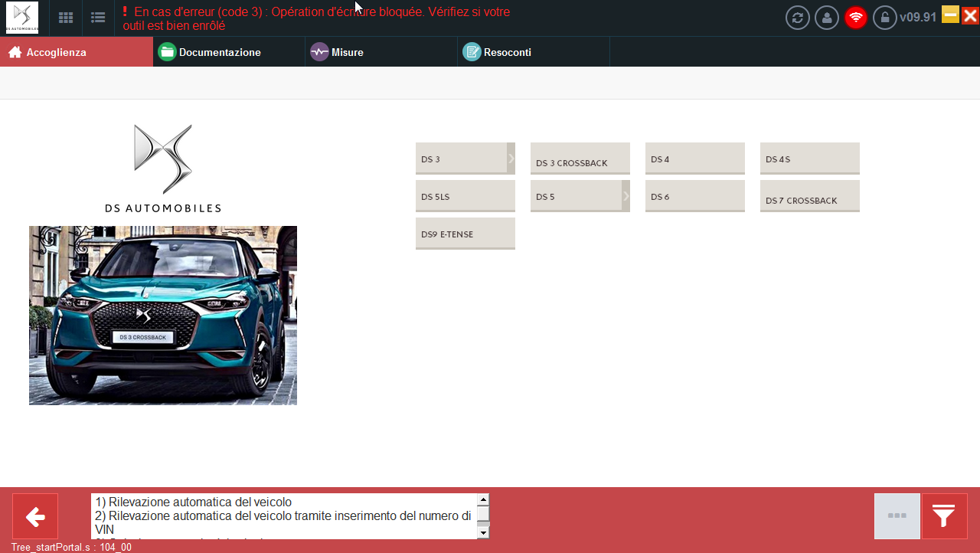
Task: Click the red Wi-Fi connection icon
Action: 856,18
